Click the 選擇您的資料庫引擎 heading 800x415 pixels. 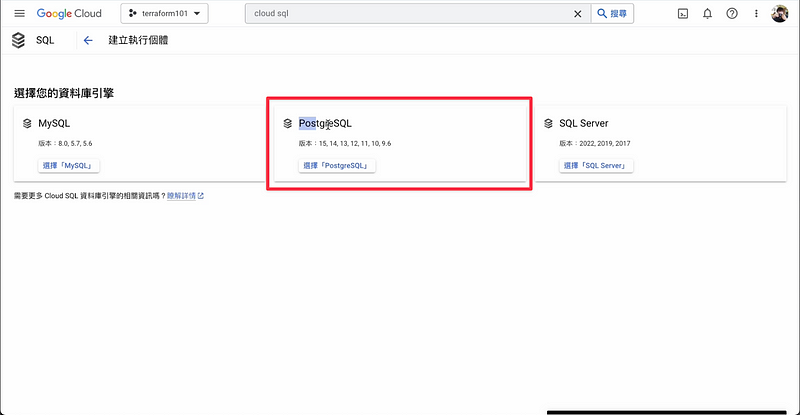coord(64,93)
